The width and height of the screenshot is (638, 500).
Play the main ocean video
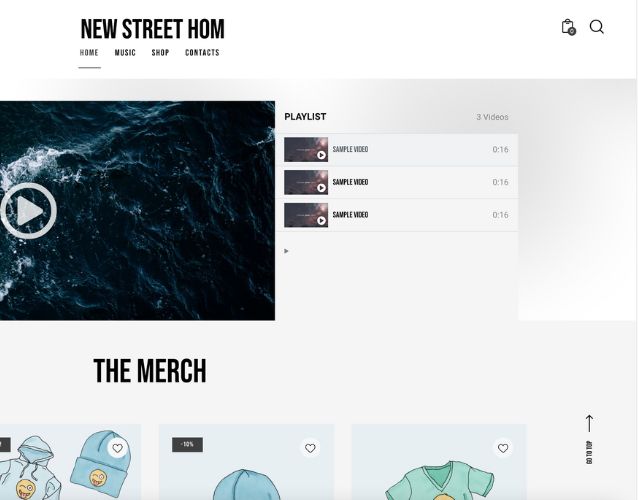28,210
